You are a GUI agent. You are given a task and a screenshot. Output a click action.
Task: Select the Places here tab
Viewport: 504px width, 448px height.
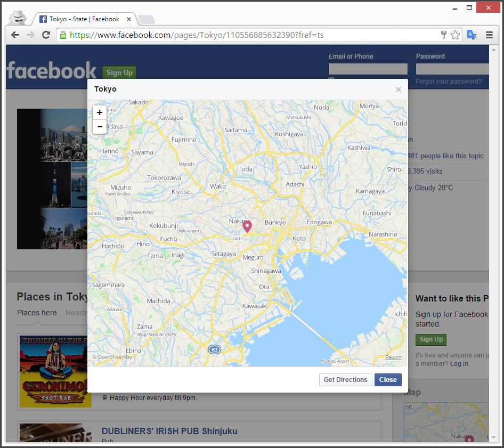click(x=37, y=313)
